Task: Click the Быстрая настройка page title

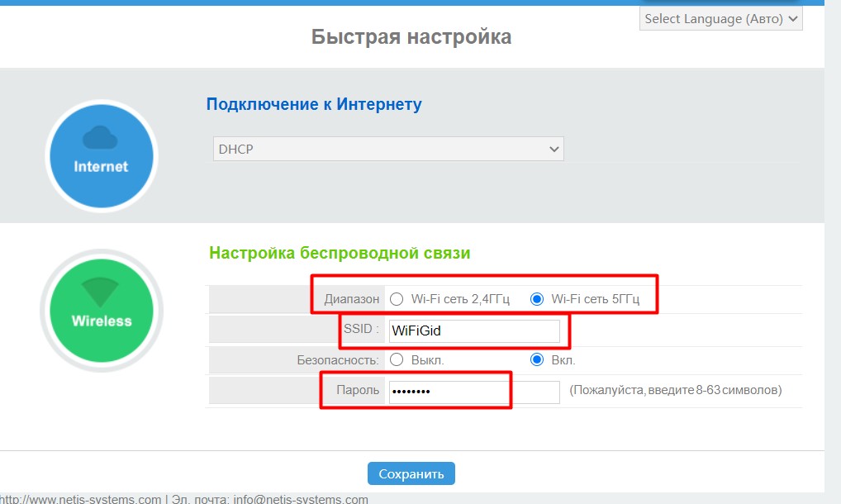Action: tap(411, 36)
